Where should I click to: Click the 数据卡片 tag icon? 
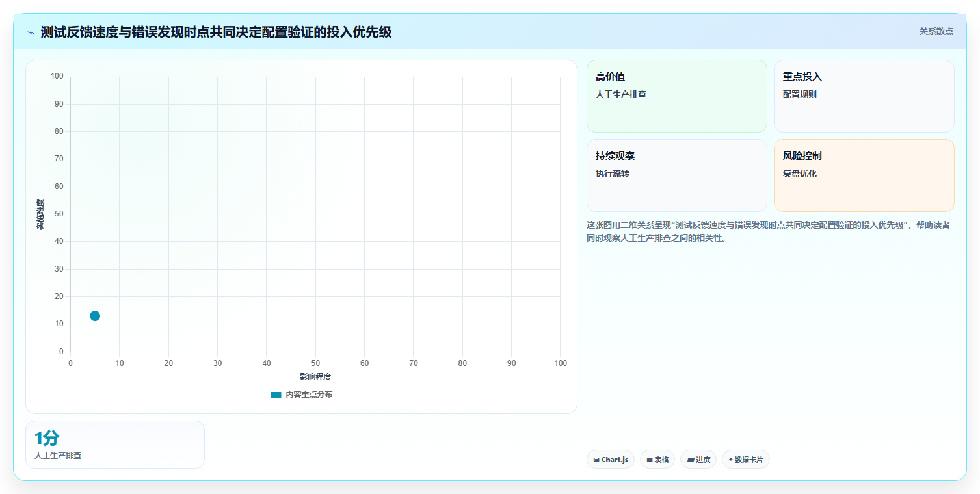[731, 460]
